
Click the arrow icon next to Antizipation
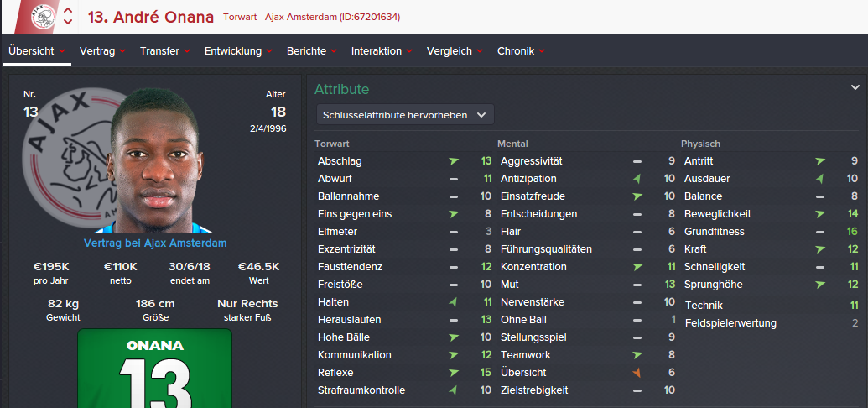tap(637, 179)
